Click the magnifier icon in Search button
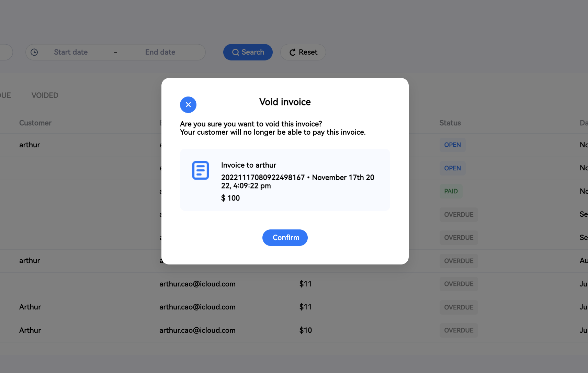This screenshot has width=588, height=373. 235,52
